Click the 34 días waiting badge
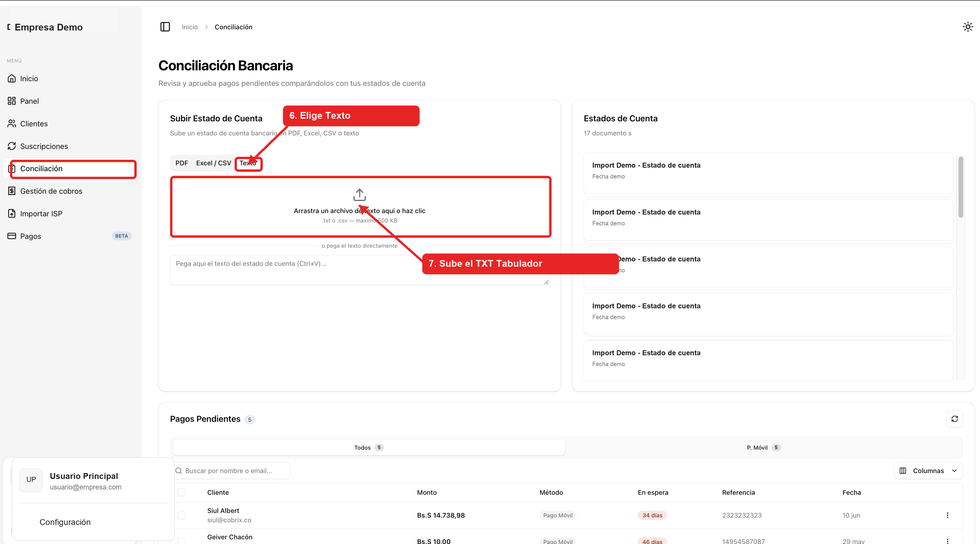Screen dimensions: 980x544 [x=652, y=515]
